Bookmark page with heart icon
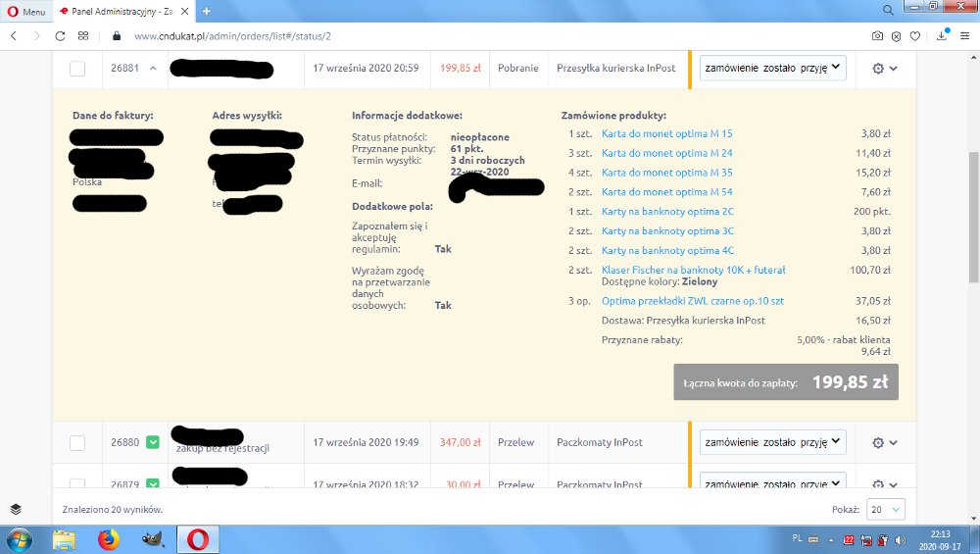Viewport: 980px width, 554px height. click(915, 36)
